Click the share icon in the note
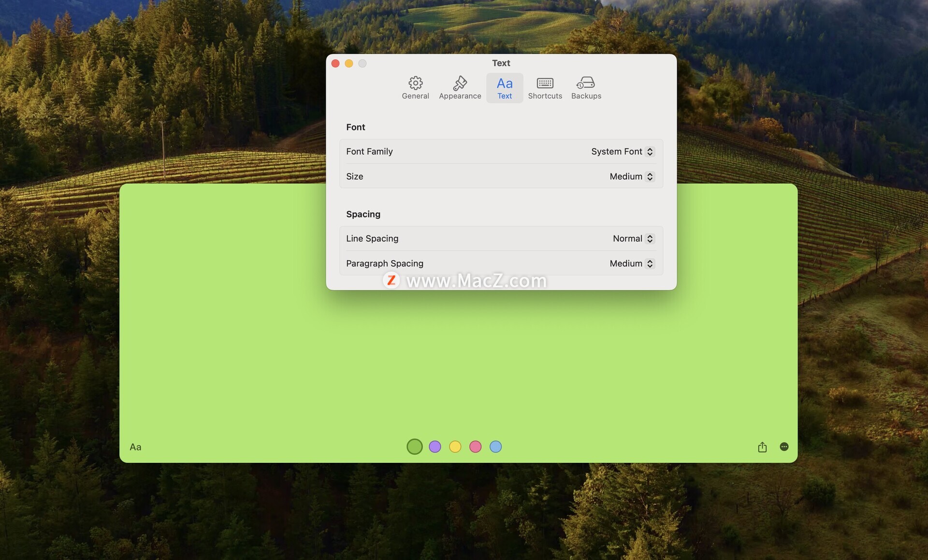928x560 pixels. pyautogui.click(x=762, y=447)
